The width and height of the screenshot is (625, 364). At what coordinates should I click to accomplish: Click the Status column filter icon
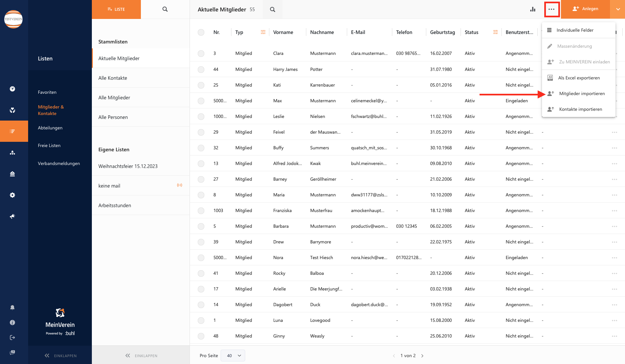click(x=496, y=32)
